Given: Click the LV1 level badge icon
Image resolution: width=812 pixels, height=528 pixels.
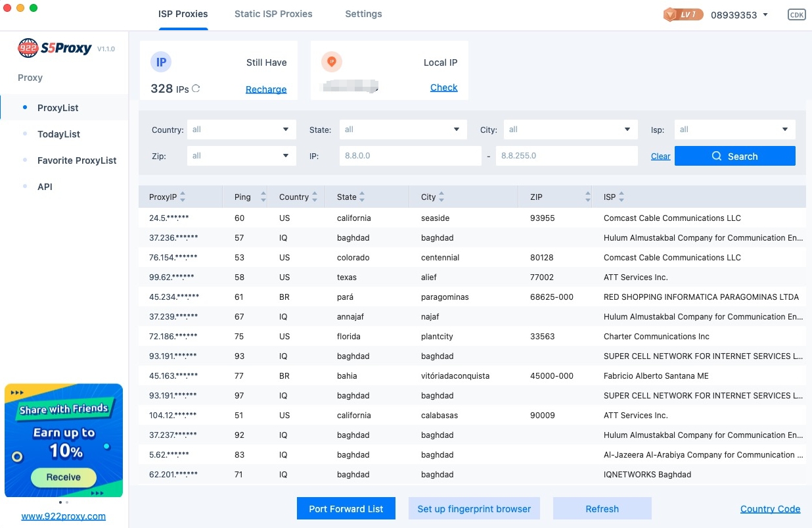Looking at the screenshot, I should click(683, 14).
